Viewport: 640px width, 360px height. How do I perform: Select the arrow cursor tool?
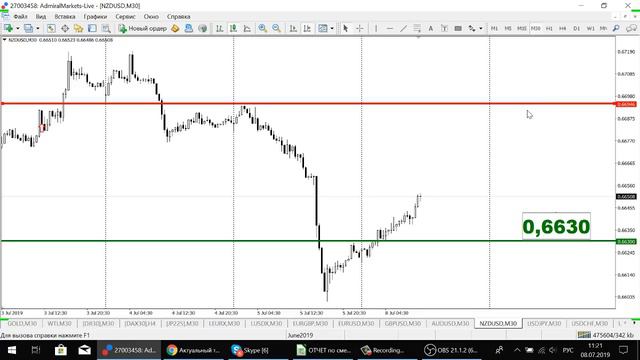346,28
